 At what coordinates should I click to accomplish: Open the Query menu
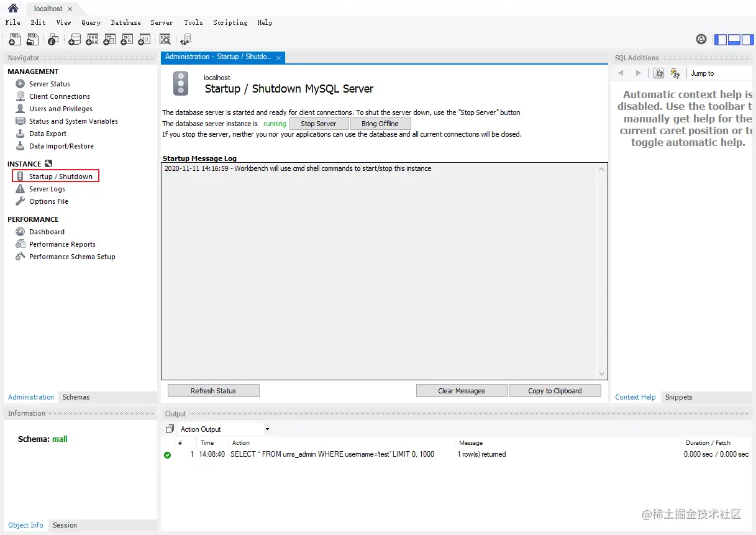pyautogui.click(x=91, y=22)
